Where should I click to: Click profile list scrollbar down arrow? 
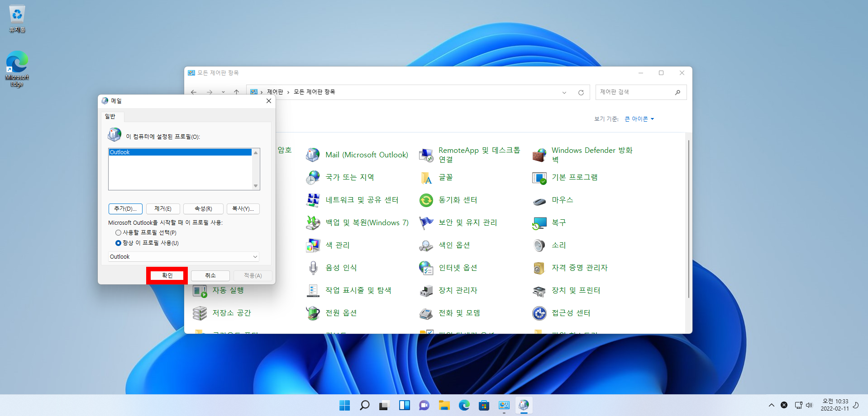(256, 186)
